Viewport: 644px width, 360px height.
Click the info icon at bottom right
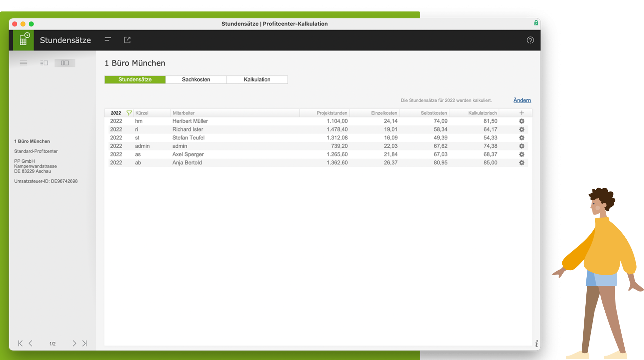pyautogui.click(x=536, y=344)
